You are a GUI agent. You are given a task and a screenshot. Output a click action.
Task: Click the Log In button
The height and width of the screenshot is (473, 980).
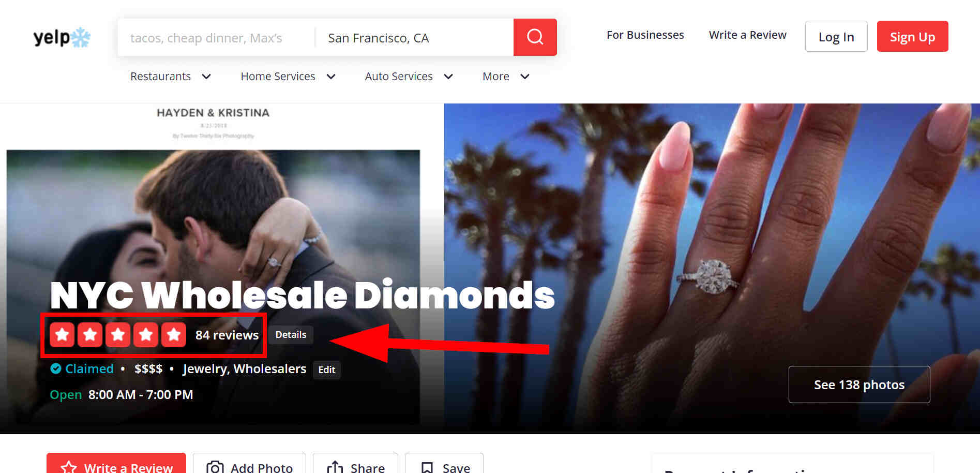pyautogui.click(x=836, y=36)
